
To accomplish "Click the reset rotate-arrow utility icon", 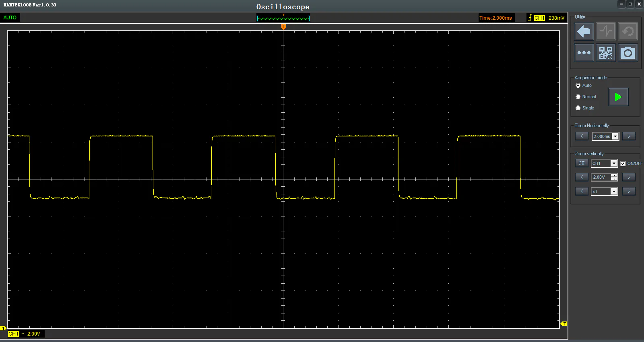I will [628, 31].
